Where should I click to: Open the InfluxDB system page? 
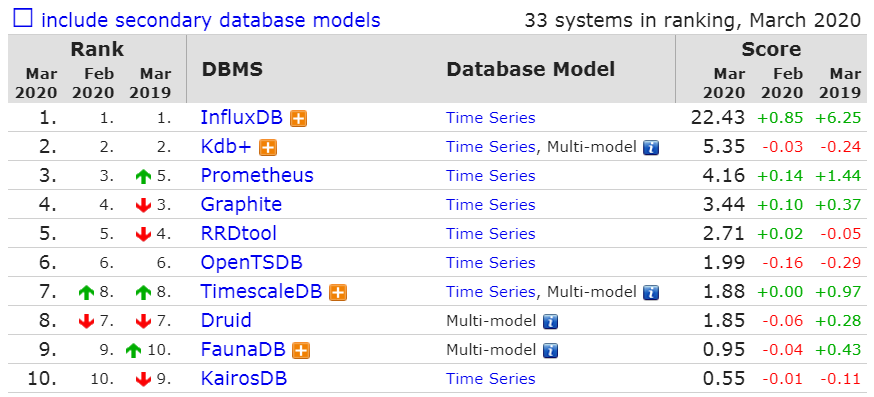point(242,118)
